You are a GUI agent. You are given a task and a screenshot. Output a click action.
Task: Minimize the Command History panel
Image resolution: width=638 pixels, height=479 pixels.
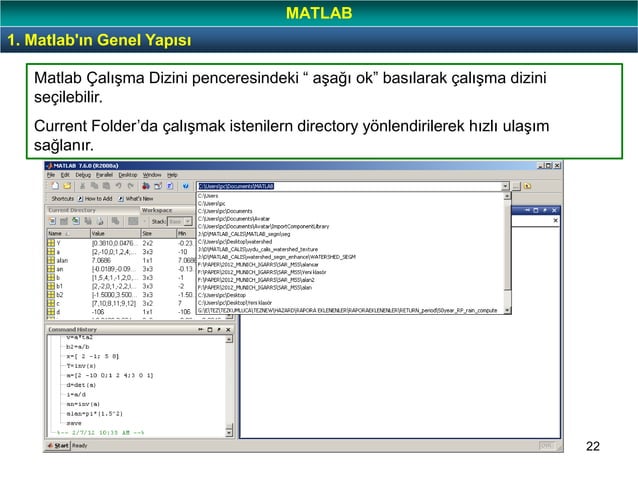201,329
